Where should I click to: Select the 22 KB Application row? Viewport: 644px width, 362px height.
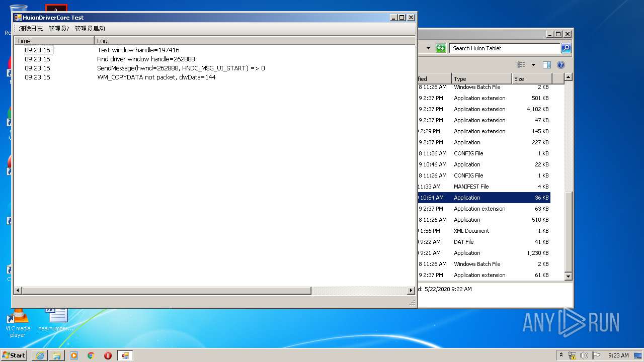484,164
